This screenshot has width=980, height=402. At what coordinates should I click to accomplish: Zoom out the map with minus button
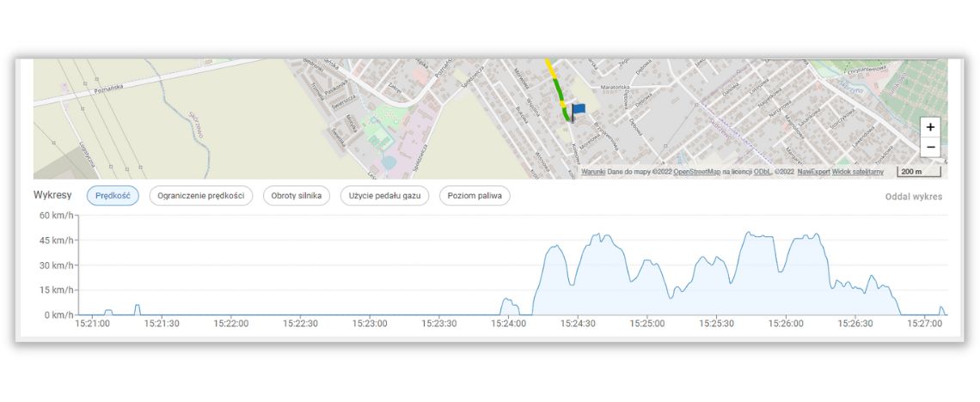pos(930,148)
